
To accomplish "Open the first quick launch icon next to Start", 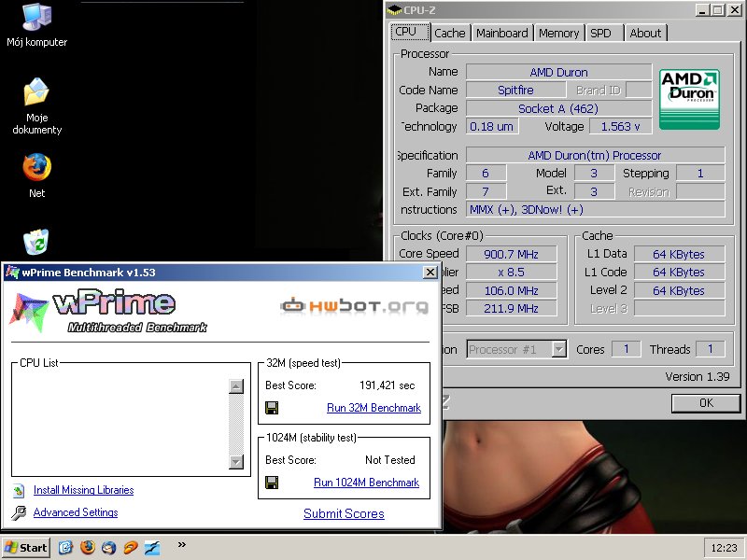I will coord(65,548).
